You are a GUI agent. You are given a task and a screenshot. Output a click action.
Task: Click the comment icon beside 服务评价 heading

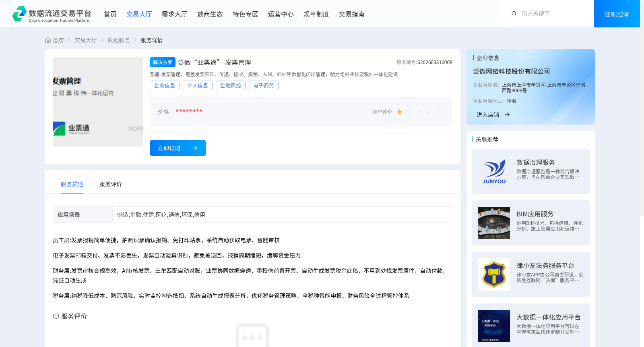[56, 316]
